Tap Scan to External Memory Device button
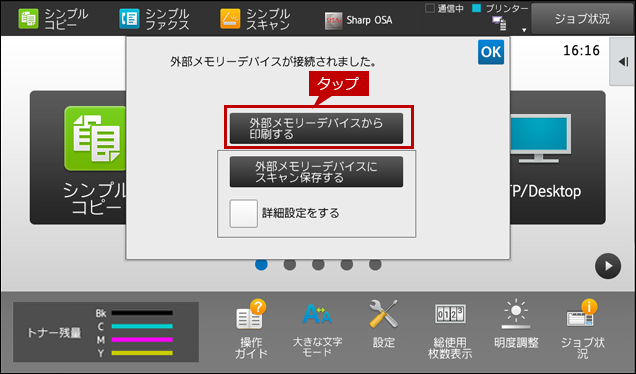The width and height of the screenshot is (636, 374). 316,172
